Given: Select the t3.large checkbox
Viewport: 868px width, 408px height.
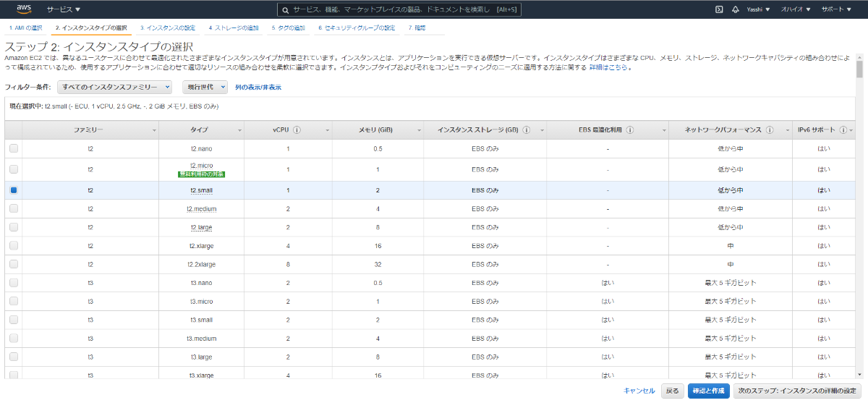Looking at the screenshot, I should pos(14,356).
